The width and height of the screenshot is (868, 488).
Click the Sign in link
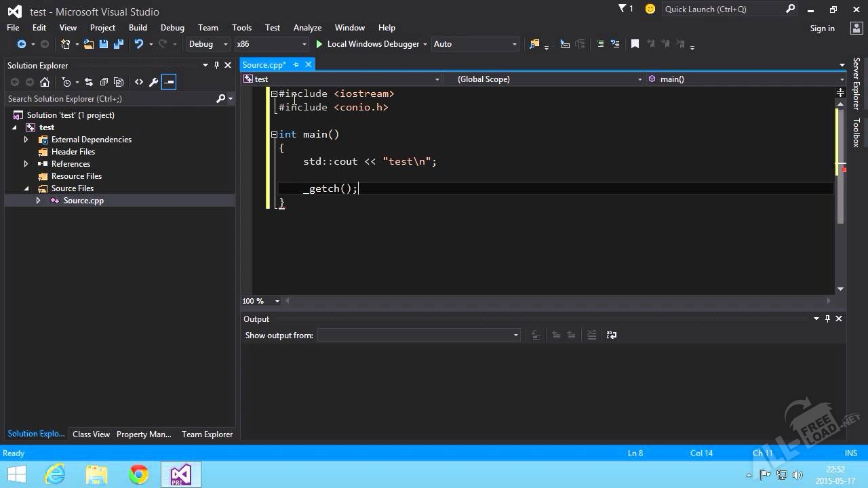822,28
